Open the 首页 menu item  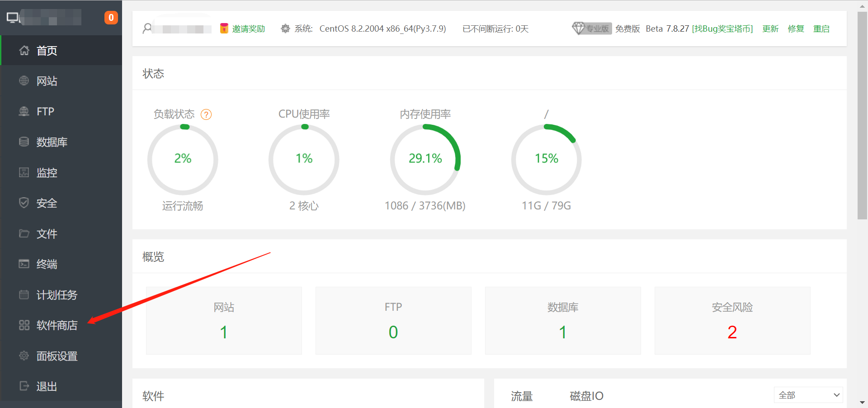[x=61, y=51]
